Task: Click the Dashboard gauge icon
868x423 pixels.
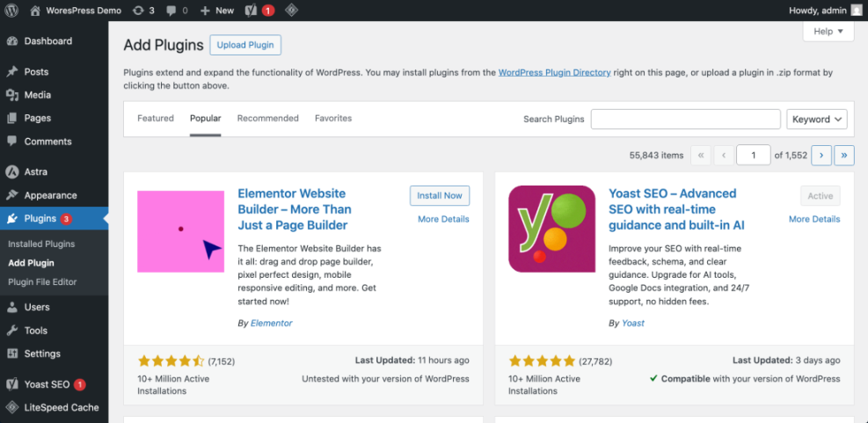Action: (12, 41)
